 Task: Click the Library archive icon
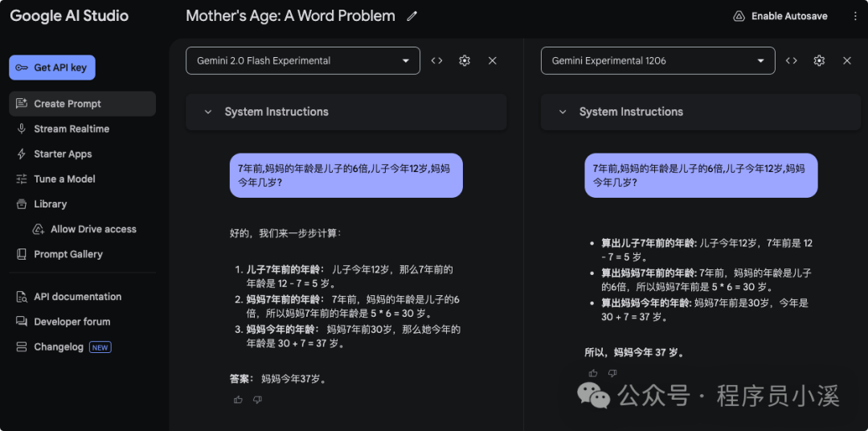click(x=22, y=204)
